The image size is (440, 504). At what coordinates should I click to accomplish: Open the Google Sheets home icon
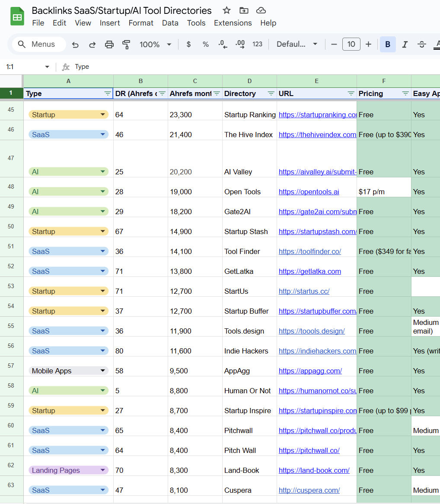pos(17,16)
